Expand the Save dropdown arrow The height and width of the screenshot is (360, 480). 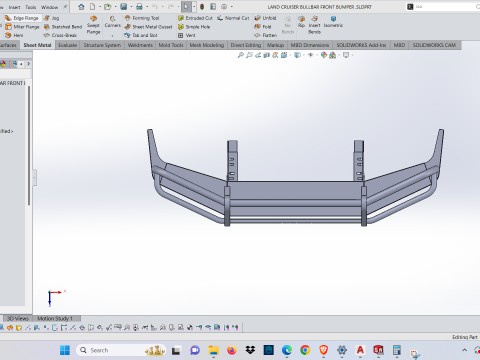(x=131, y=7)
